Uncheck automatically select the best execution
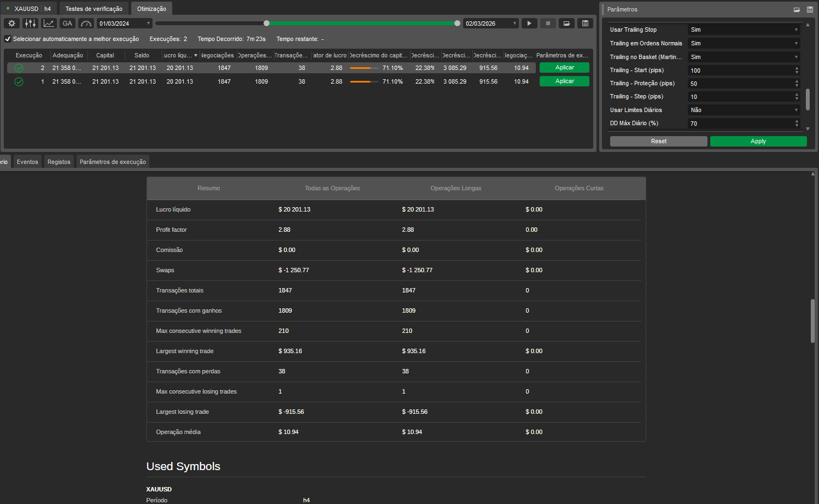 click(x=7, y=39)
